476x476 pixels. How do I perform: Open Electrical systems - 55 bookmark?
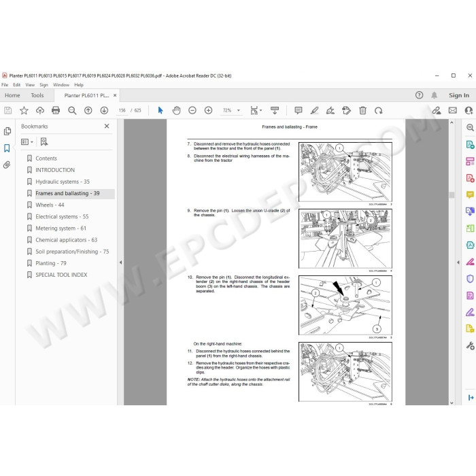point(62,217)
